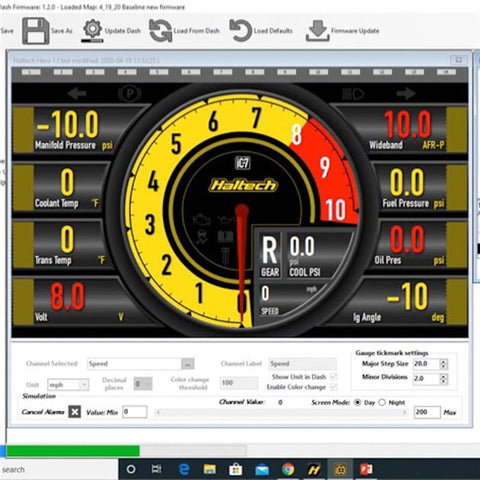Click the Max value input field

pyautogui.click(x=427, y=412)
